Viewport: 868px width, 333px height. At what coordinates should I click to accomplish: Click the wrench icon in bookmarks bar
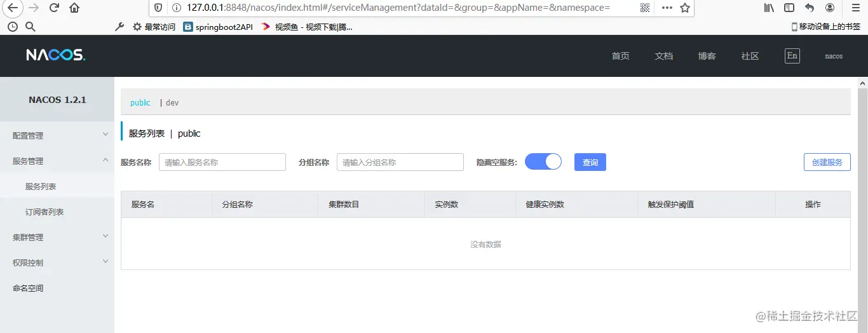[x=119, y=27]
